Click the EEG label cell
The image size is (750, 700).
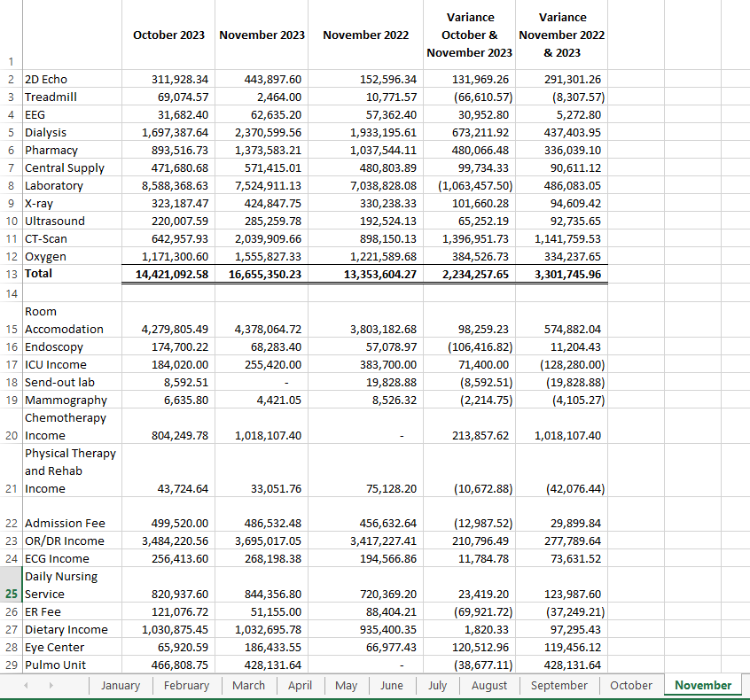[x=72, y=114]
